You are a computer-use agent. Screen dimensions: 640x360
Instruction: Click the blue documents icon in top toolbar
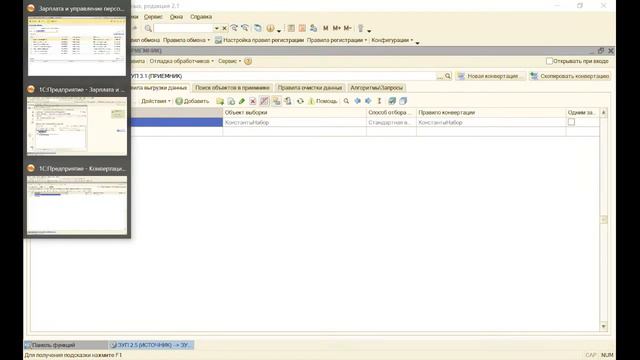point(258,28)
